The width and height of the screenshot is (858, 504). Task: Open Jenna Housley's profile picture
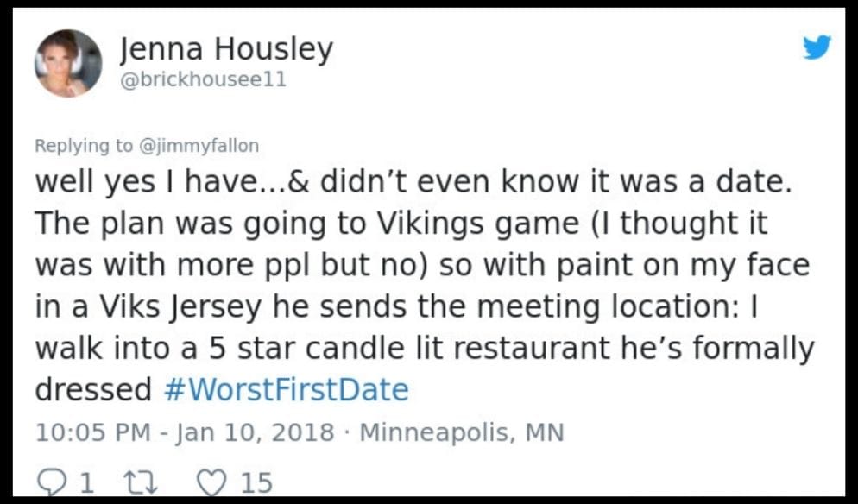pos(68,64)
